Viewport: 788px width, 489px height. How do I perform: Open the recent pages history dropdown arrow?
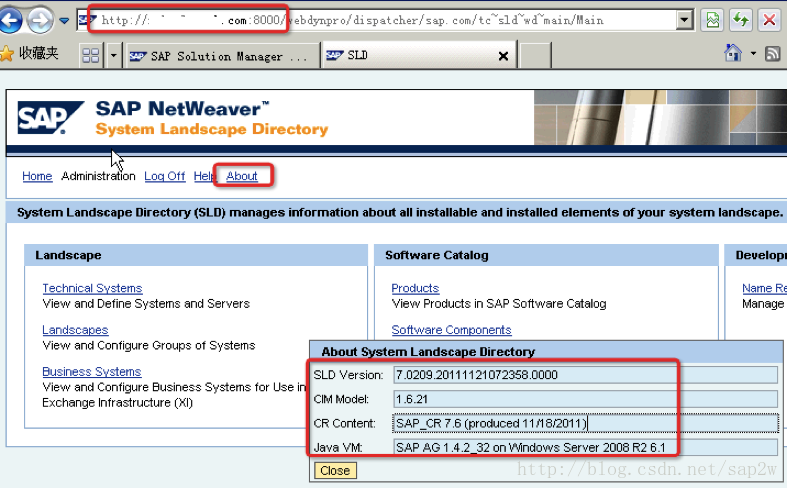click(64, 21)
